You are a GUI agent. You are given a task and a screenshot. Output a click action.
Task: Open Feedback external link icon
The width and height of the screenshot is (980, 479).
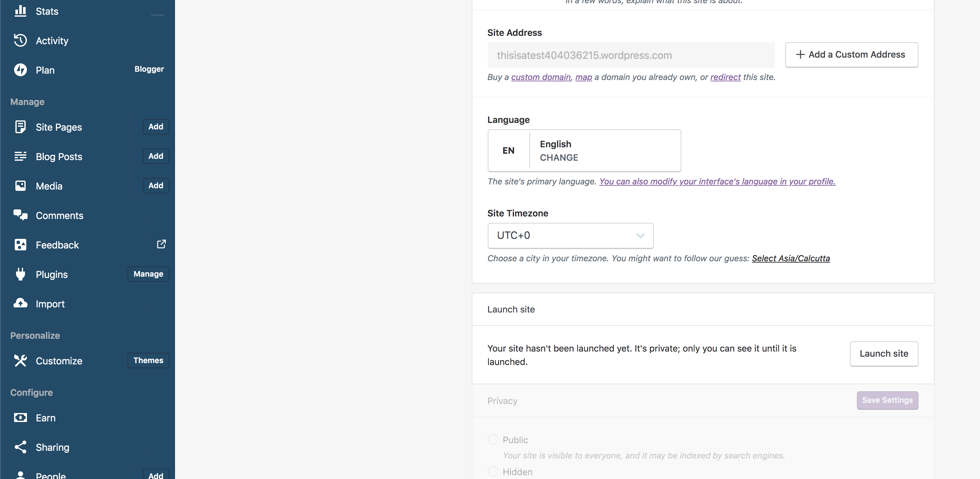[x=161, y=244]
